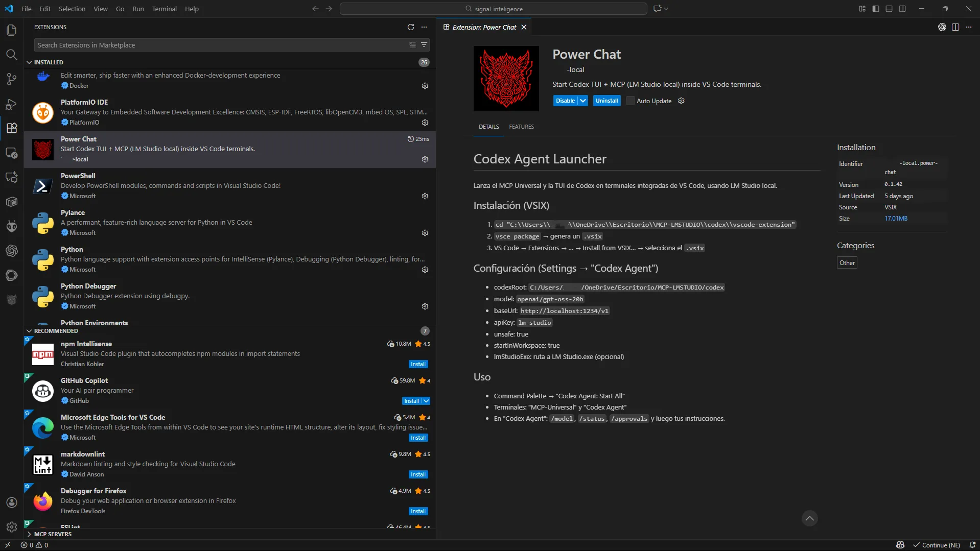Open Source Control view
Screen dimensions: 980x551
pyautogui.click(x=11, y=79)
